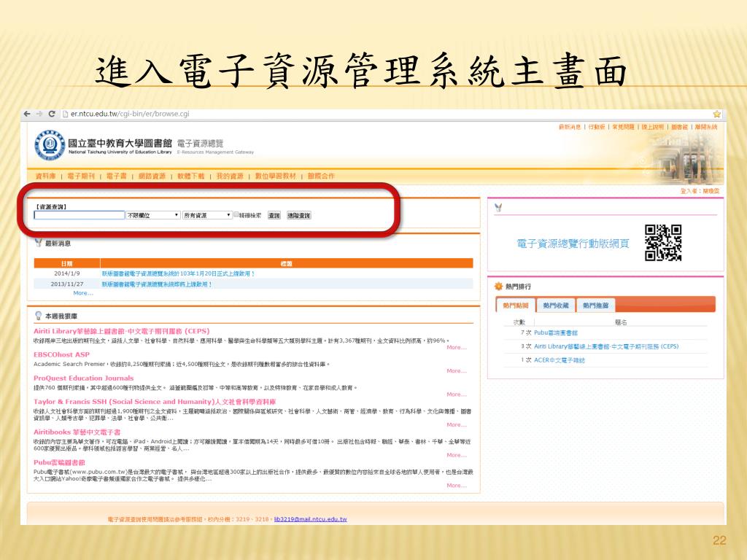Click the icon beside 最新消息 heading
This screenshot has height=560, width=747.
[x=38, y=243]
